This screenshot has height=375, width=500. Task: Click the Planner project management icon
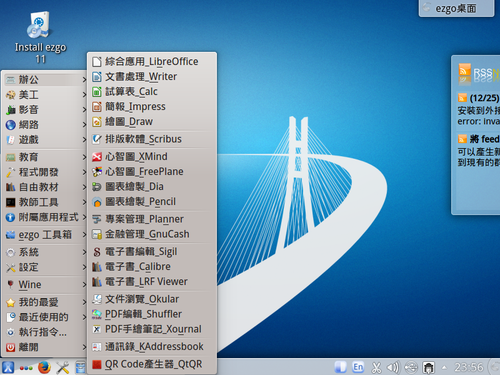97,219
